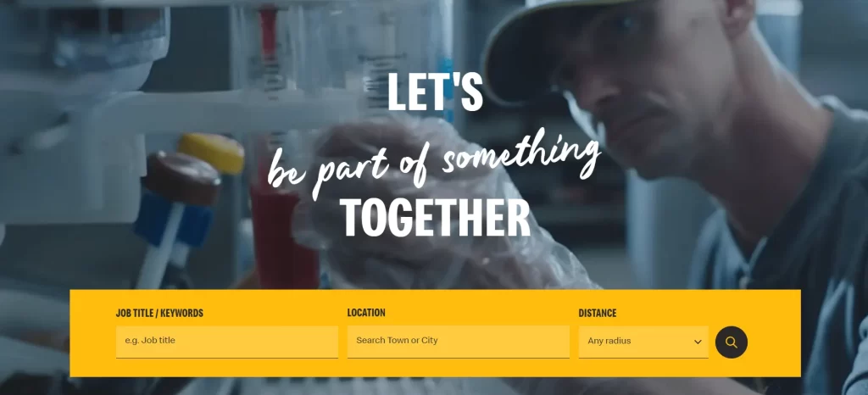868x395 pixels.
Task: Focus the Job Title / Keywords field
Action: pos(227,342)
